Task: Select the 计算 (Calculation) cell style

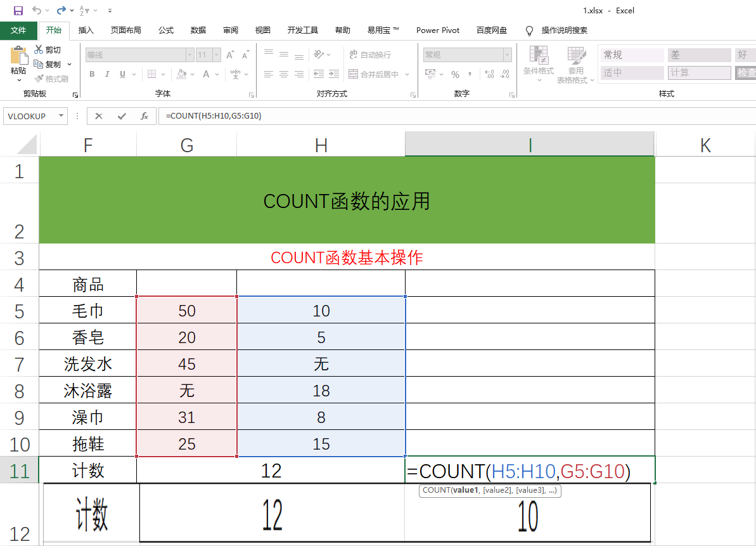Action: tap(699, 73)
